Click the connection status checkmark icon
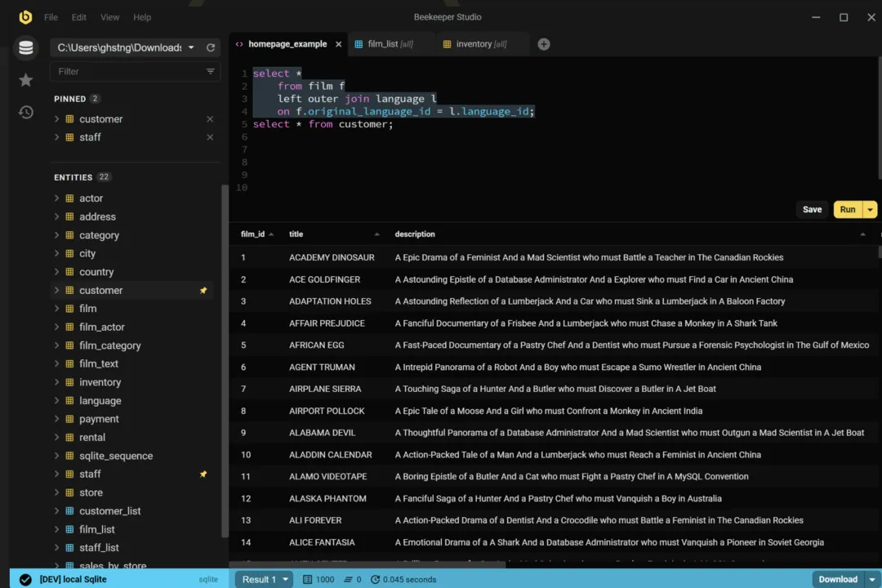 (x=24, y=579)
